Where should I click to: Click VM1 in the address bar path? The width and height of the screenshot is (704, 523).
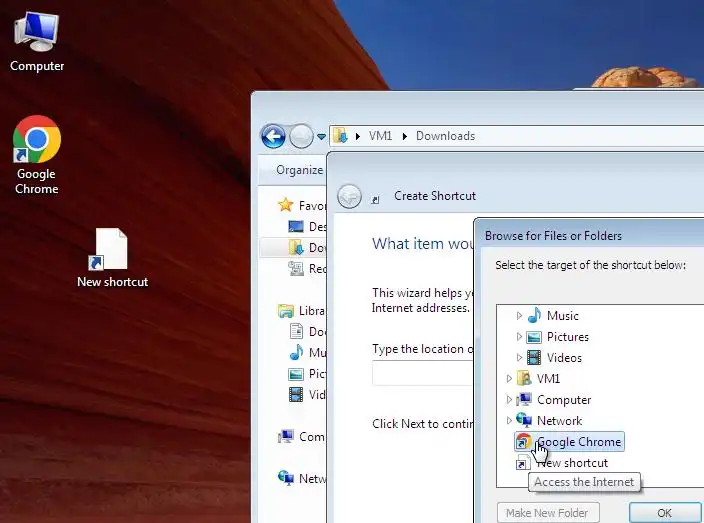[380, 136]
